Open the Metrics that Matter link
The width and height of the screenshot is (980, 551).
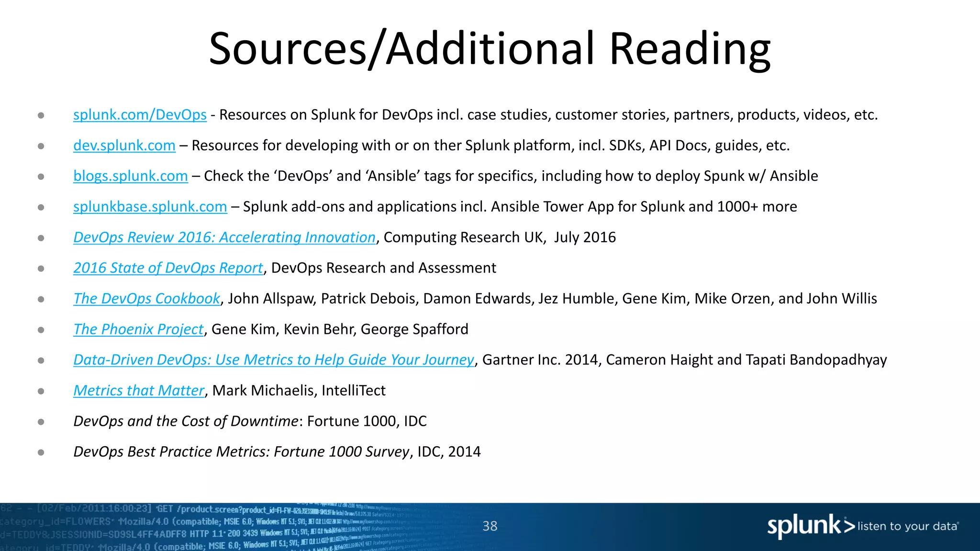139,390
